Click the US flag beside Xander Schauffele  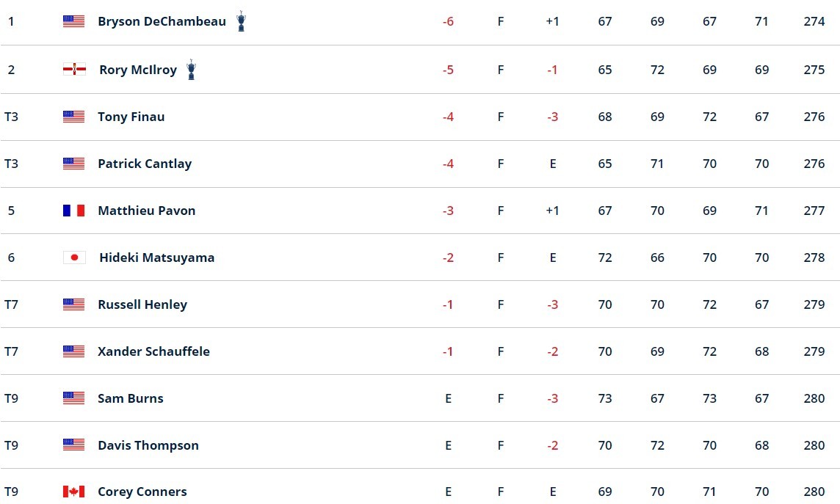coord(73,351)
